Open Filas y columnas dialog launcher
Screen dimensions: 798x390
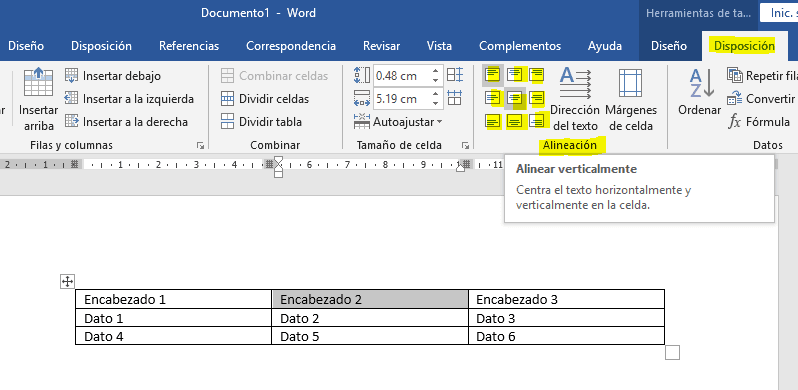[200, 146]
